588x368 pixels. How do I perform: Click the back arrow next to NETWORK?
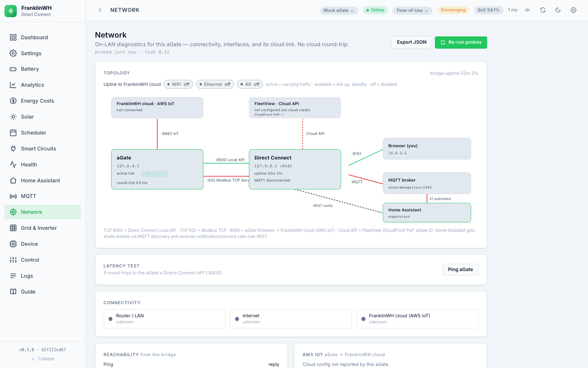click(x=100, y=10)
